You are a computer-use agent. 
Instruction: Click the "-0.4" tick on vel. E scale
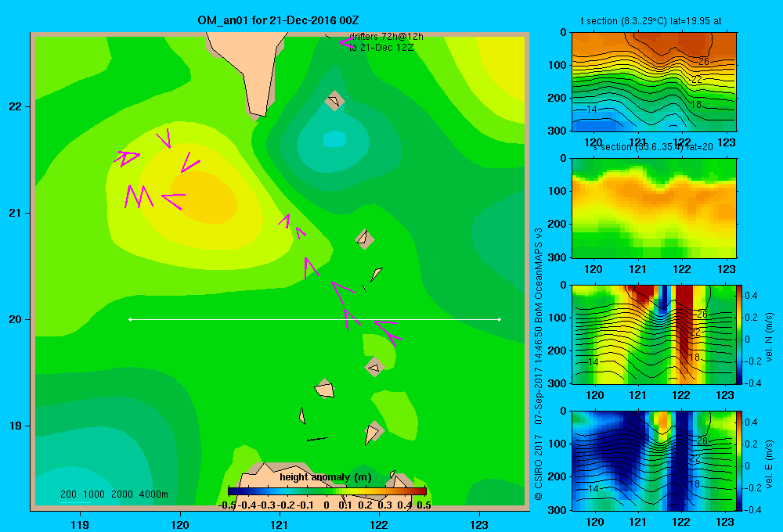pyautogui.click(x=752, y=509)
